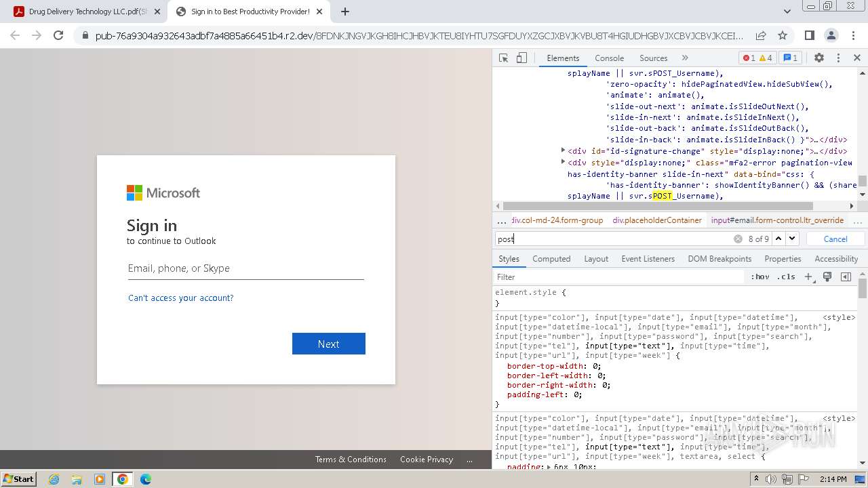Open the tab search dropdown
Viewport: 868px width, 488px height.
(x=787, y=12)
